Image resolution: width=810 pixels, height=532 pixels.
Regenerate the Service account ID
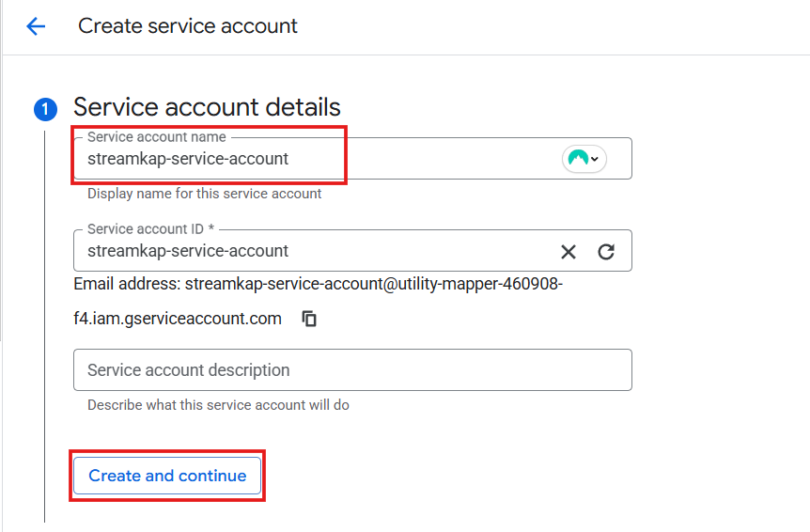tap(606, 252)
